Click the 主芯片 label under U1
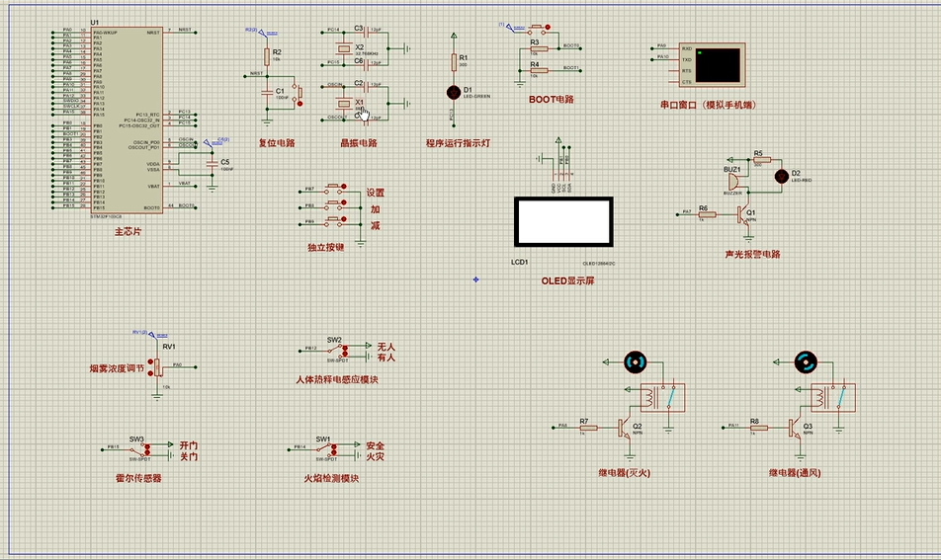Image resolution: width=941 pixels, height=560 pixels. pyautogui.click(x=128, y=231)
